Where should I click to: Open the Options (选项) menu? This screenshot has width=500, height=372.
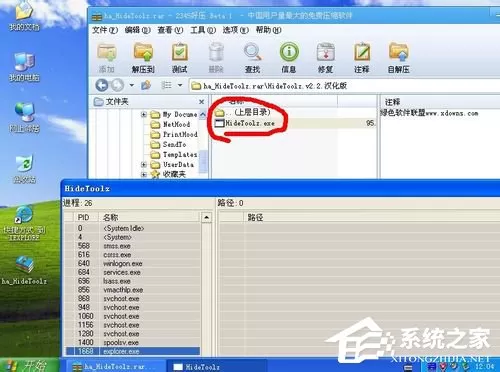coord(235,30)
